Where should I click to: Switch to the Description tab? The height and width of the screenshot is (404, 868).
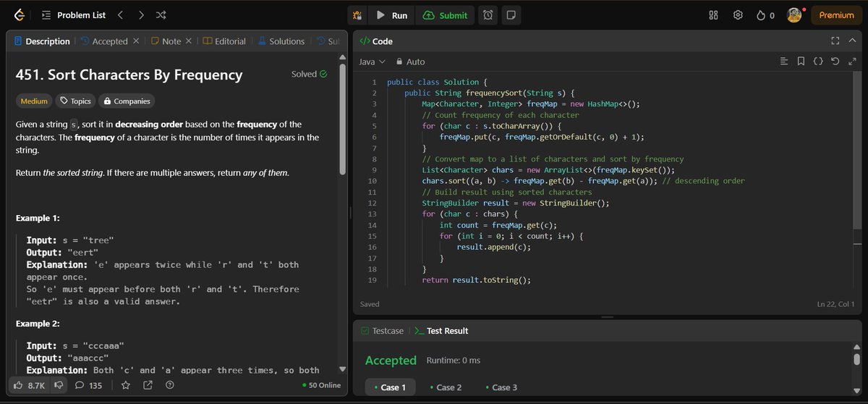[42, 41]
